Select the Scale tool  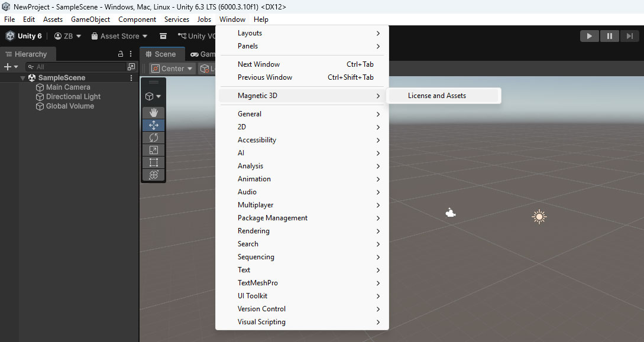point(153,149)
